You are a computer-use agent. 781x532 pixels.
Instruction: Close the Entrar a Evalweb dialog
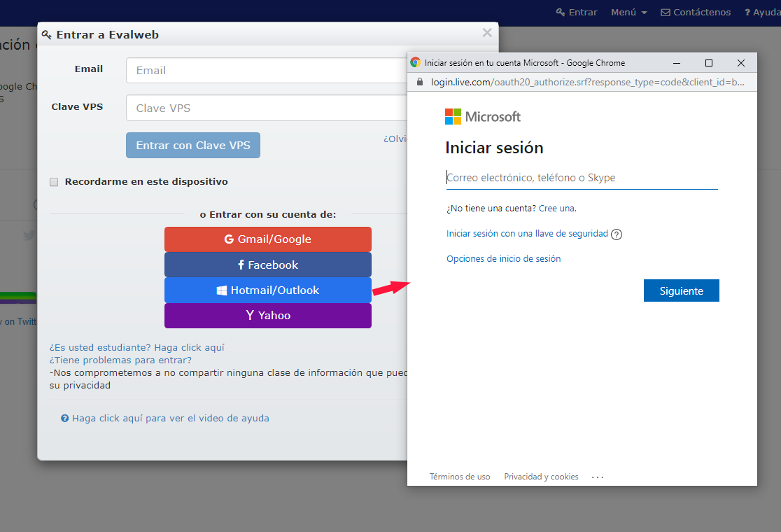(x=487, y=33)
